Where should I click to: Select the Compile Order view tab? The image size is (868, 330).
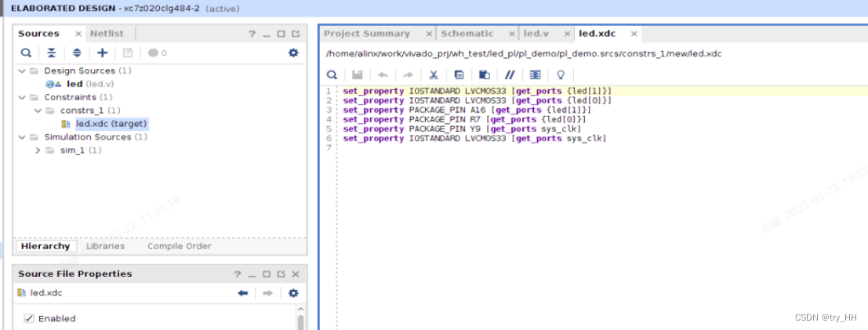tap(180, 246)
